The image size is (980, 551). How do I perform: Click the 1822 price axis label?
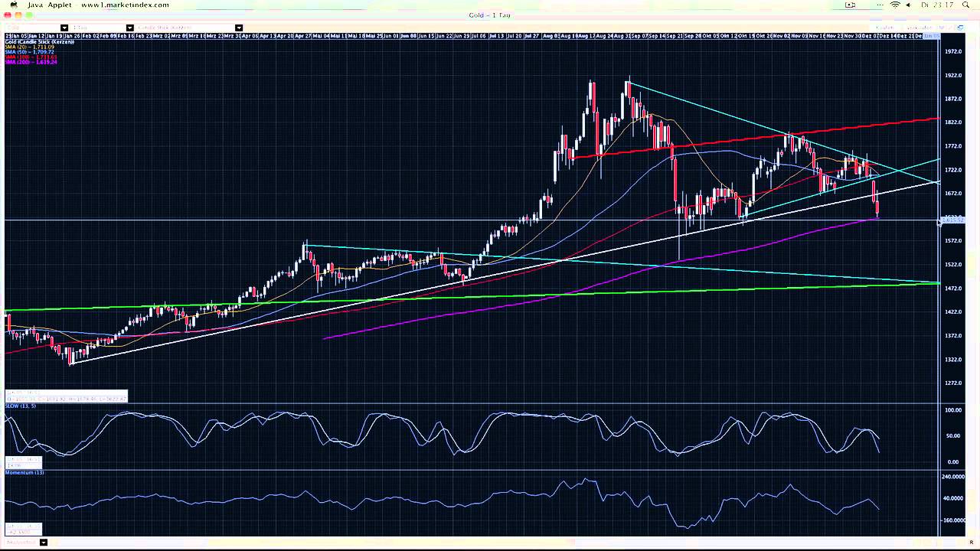pos(953,122)
